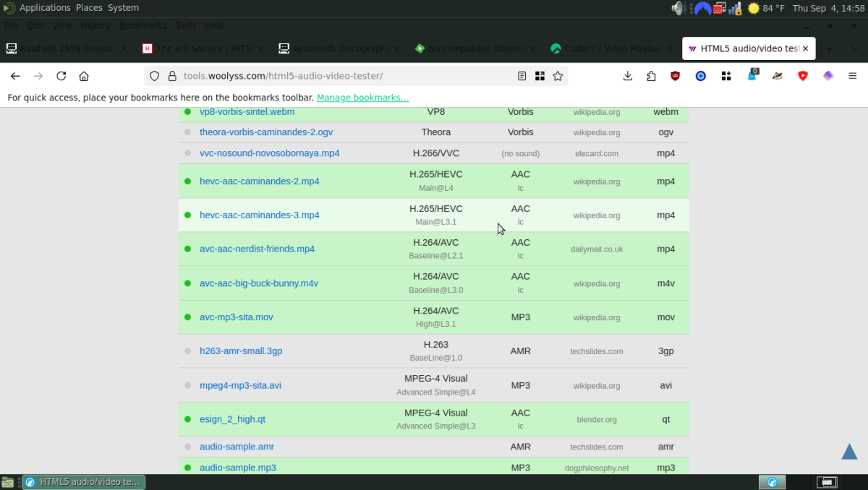Open the Ghostery extension showing 0 trackers

pos(752,75)
